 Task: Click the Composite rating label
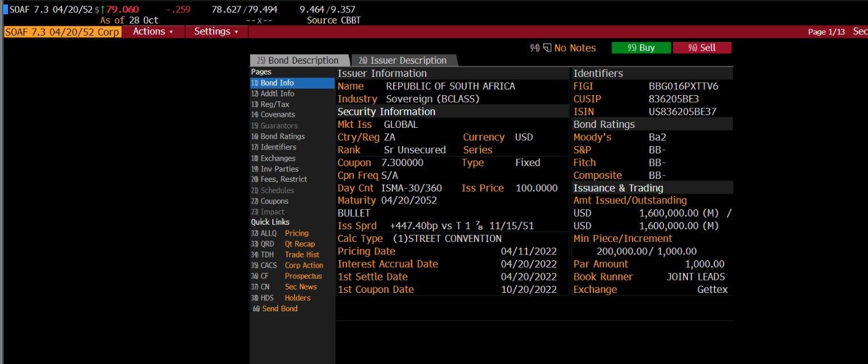(x=598, y=175)
